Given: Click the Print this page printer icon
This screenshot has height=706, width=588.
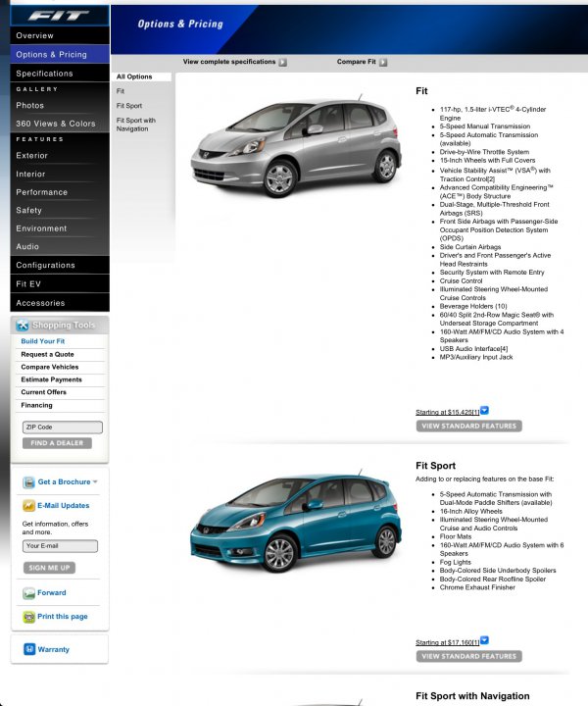Looking at the screenshot, I should (28, 617).
